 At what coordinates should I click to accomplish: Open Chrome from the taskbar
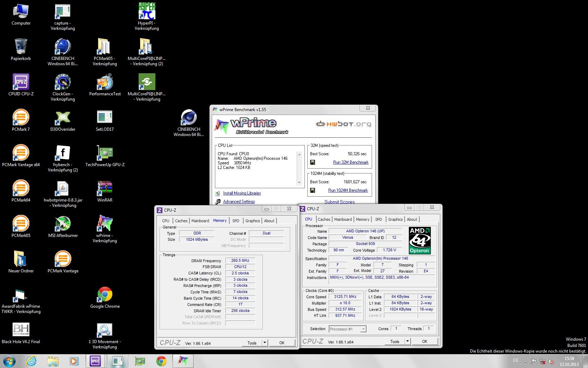pyautogui.click(x=161, y=361)
